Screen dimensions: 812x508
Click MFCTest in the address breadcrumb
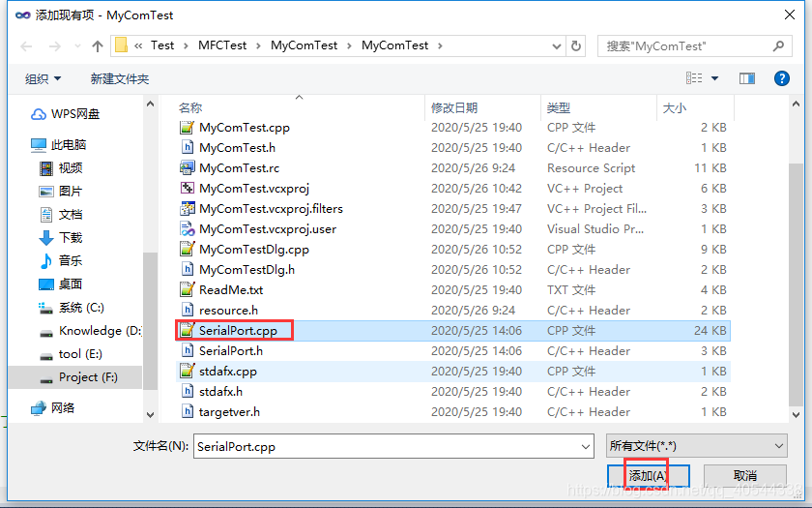pos(222,45)
